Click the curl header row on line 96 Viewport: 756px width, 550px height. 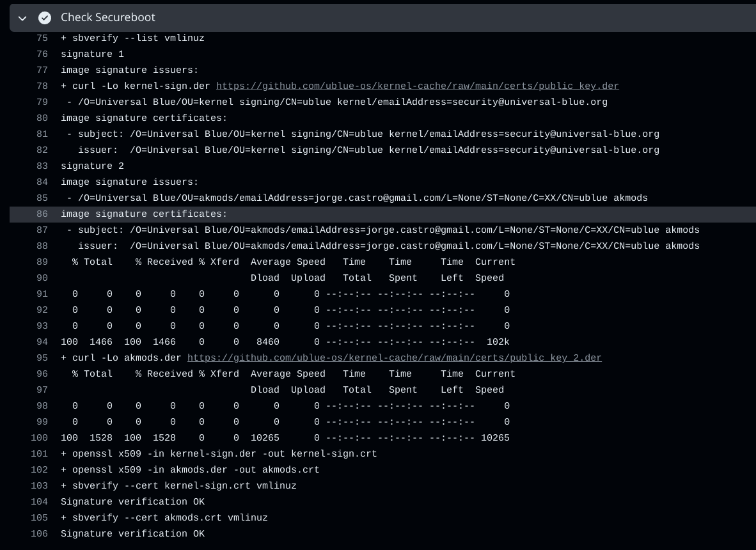click(x=294, y=373)
